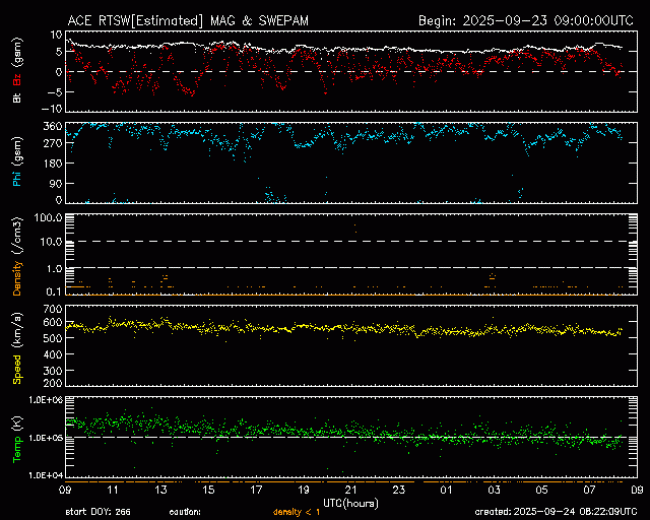Select the '270' tick on Phi axis
The height and width of the screenshot is (520, 650).
click(53, 143)
